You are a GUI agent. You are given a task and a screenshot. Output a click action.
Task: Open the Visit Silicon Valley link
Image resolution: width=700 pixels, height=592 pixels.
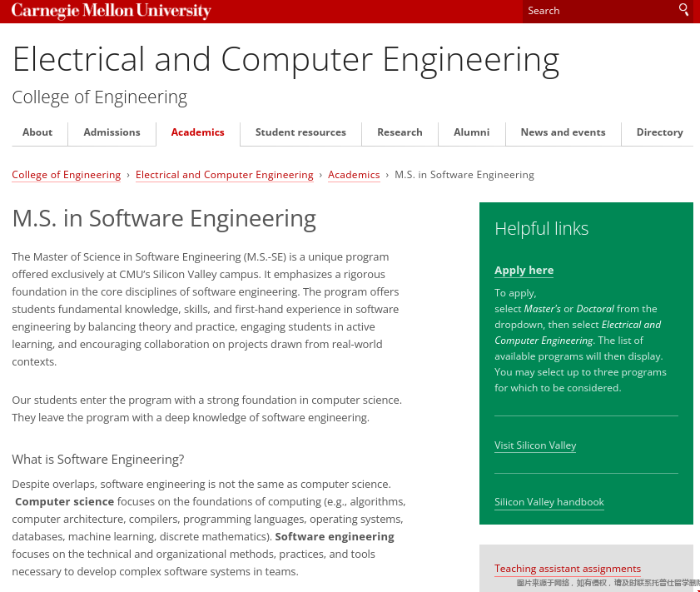click(535, 445)
